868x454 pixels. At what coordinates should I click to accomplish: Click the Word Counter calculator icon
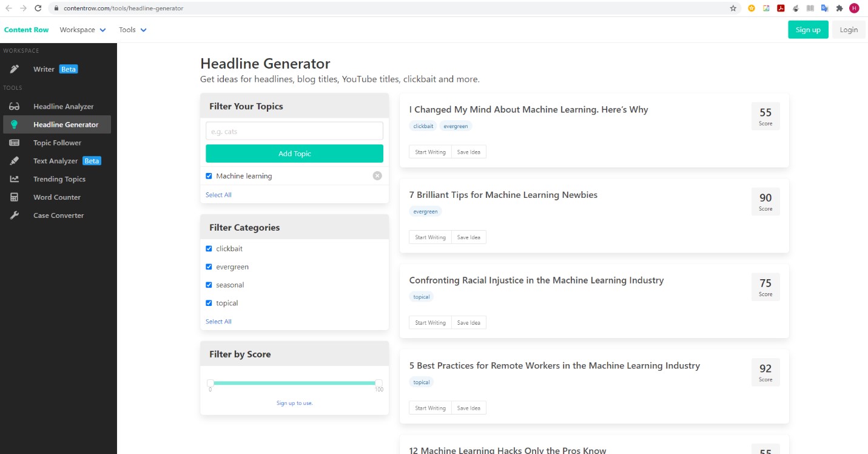tap(14, 197)
